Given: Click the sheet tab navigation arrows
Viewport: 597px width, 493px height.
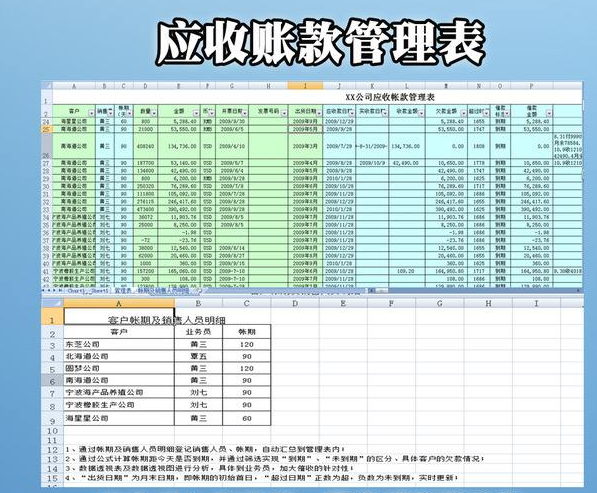Looking at the screenshot, I should point(53,290).
